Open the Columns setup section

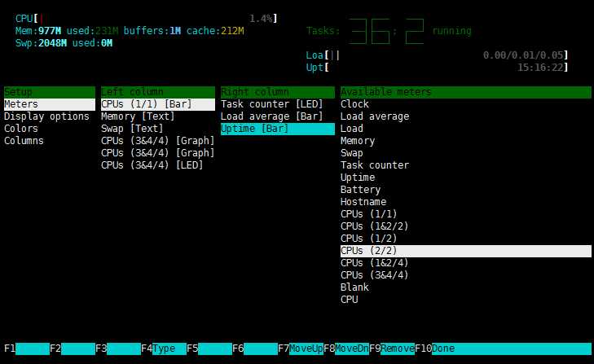[24, 141]
